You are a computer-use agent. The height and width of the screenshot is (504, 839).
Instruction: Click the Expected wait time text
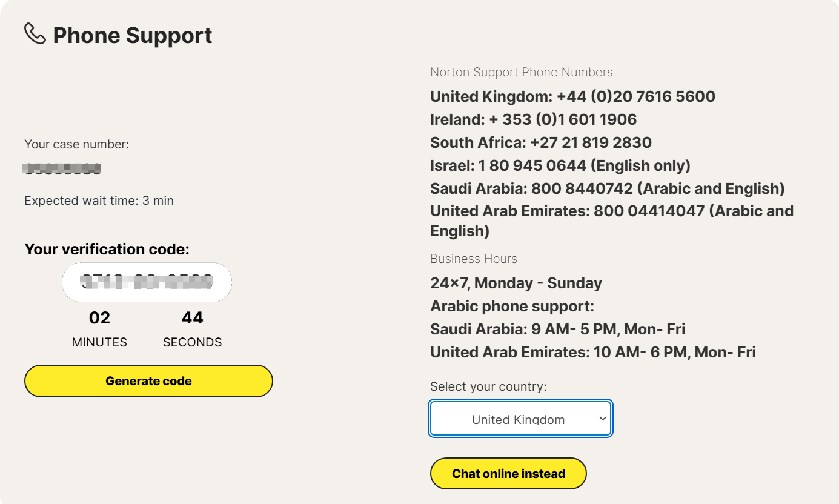[x=99, y=201]
